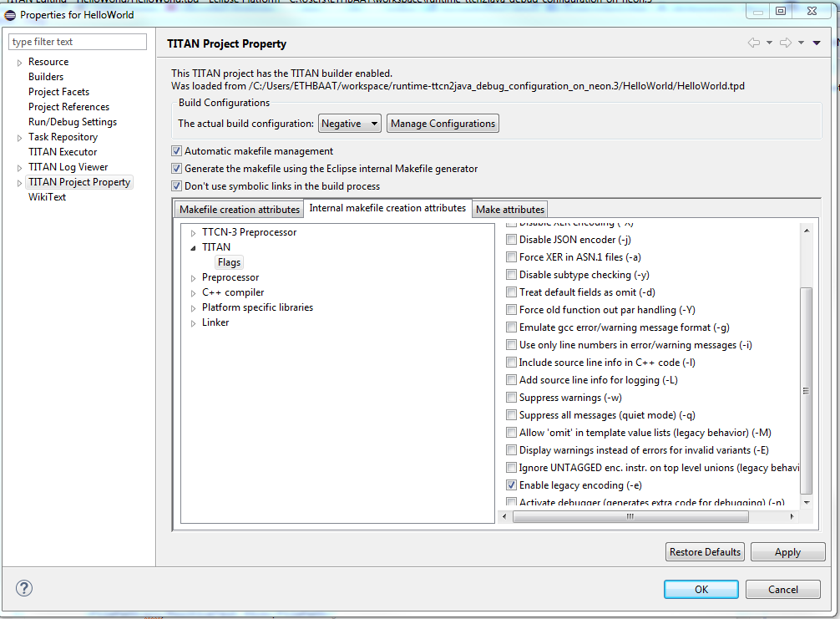The image size is (840, 619).
Task: Enable Treat default fields as omit (-d)
Action: point(512,292)
